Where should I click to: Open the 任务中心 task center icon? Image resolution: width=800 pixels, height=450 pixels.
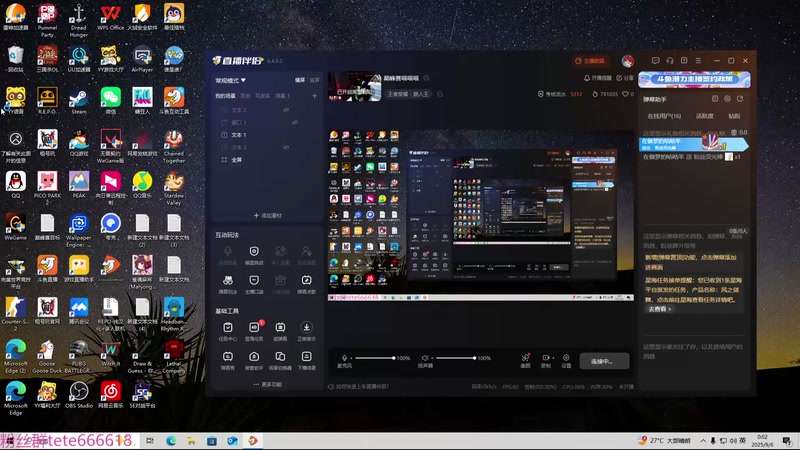[x=228, y=327]
